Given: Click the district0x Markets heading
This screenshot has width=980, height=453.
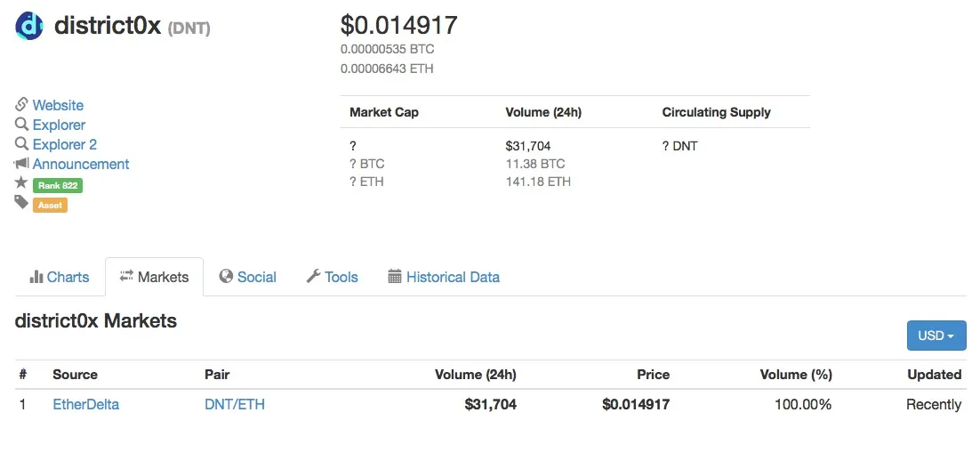Looking at the screenshot, I should tap(96, 320).
